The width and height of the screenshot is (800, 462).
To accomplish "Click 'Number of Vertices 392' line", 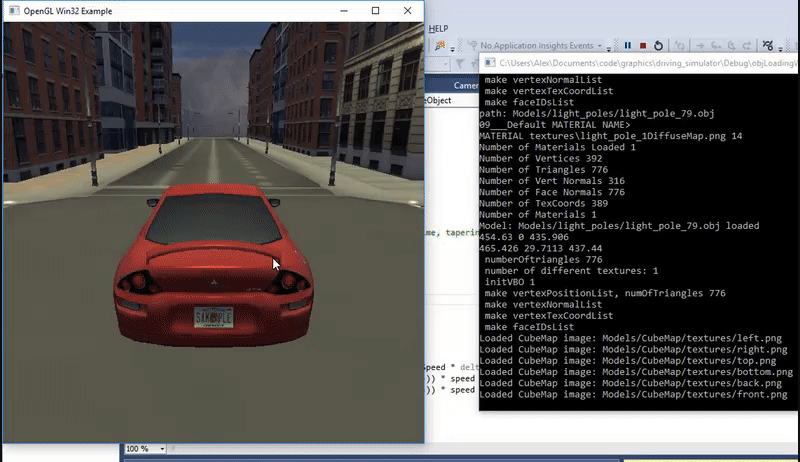I will tap(541, 159).
